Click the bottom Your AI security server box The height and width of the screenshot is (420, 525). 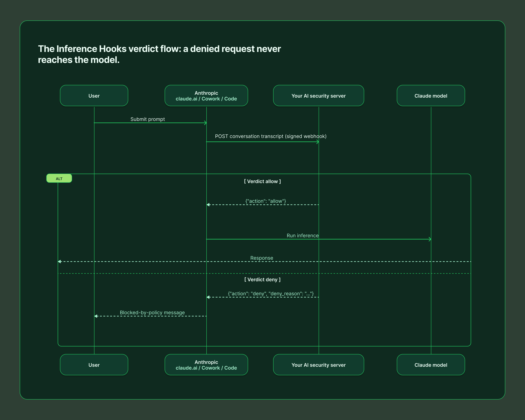(318, 365)
